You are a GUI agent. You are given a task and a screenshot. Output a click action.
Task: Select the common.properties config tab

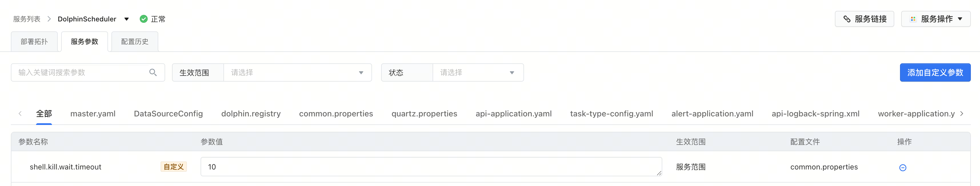coord(336,114)
